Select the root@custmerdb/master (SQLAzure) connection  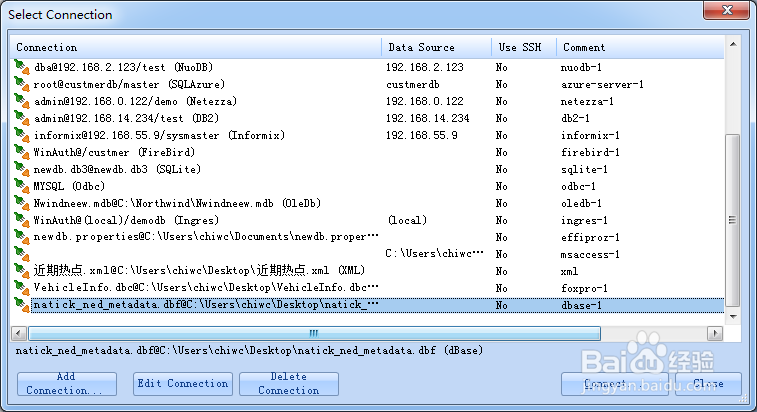(129, 84)
